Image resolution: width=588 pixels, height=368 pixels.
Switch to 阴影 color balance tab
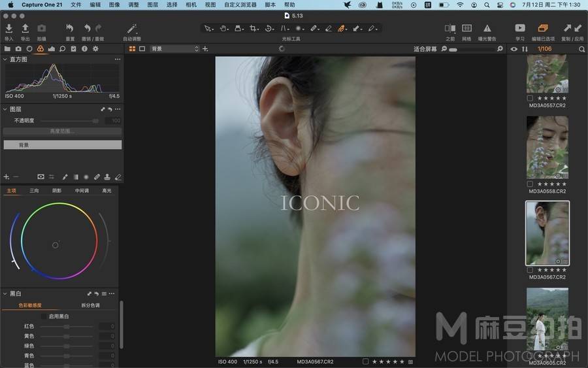click(x=57, y=191)
